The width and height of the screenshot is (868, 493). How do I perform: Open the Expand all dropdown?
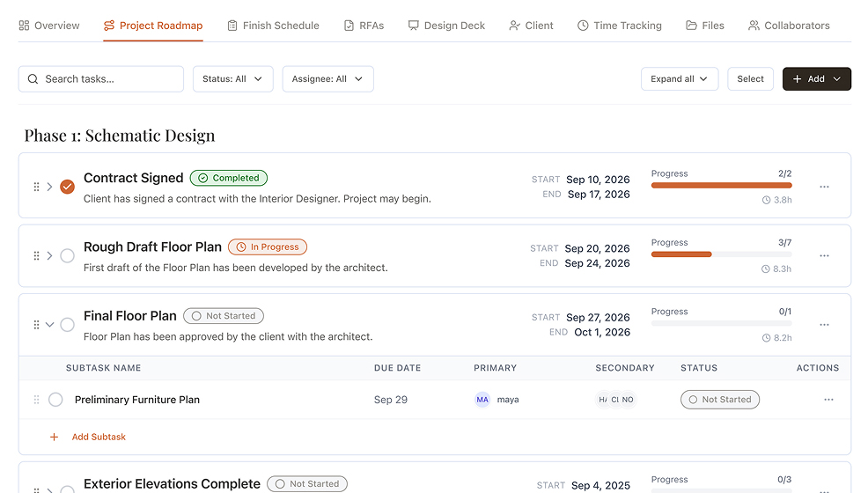[680, 79]
